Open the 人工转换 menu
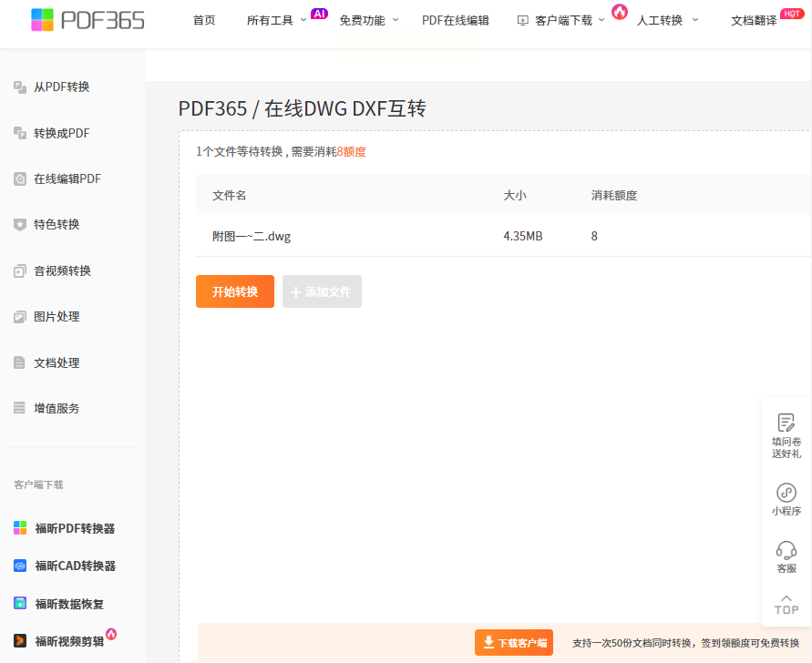The image size is (812, 663). tap(660, 21)
